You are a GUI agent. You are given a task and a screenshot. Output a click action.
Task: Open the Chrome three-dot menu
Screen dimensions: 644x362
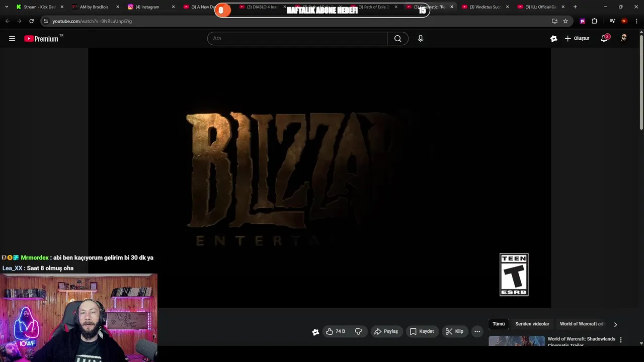click(636, 21)
